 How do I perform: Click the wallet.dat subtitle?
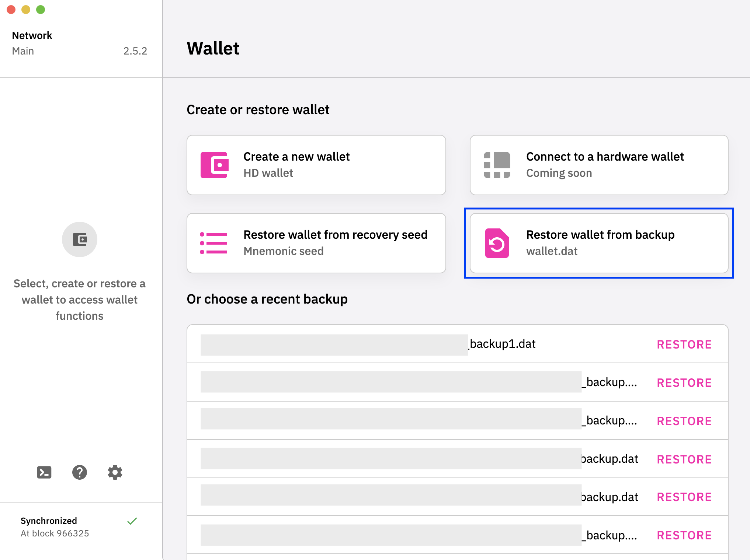click(552, 251)
